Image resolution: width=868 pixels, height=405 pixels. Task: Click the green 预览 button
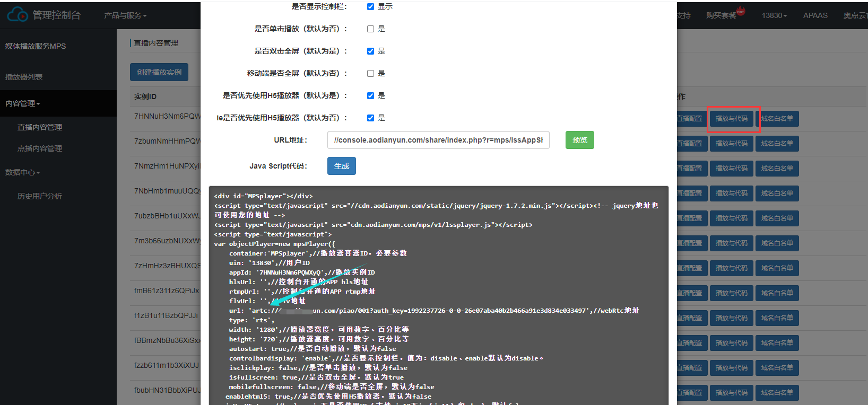580,140
